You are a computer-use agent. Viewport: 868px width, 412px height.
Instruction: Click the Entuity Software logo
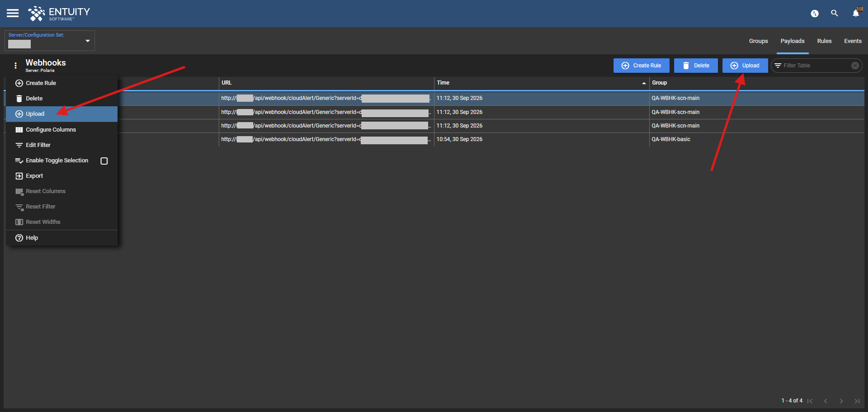(x=59, y=14)
